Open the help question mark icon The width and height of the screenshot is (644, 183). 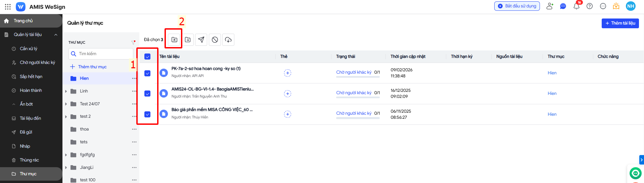(590, 6)
